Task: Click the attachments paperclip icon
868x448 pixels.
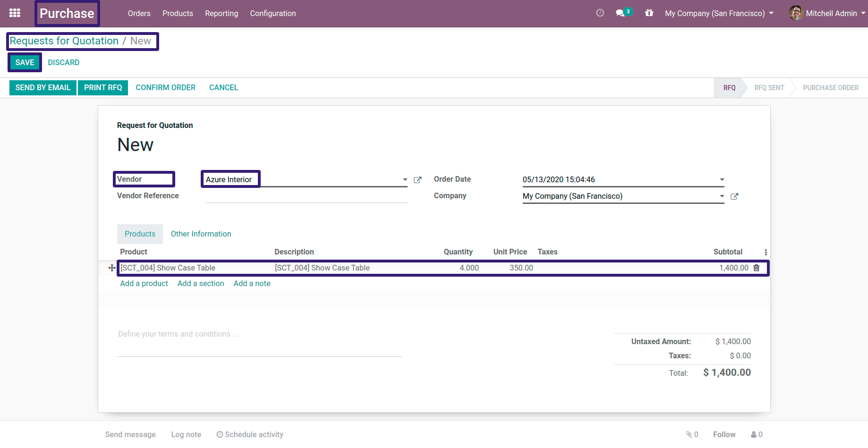Action: pos(689,434)
